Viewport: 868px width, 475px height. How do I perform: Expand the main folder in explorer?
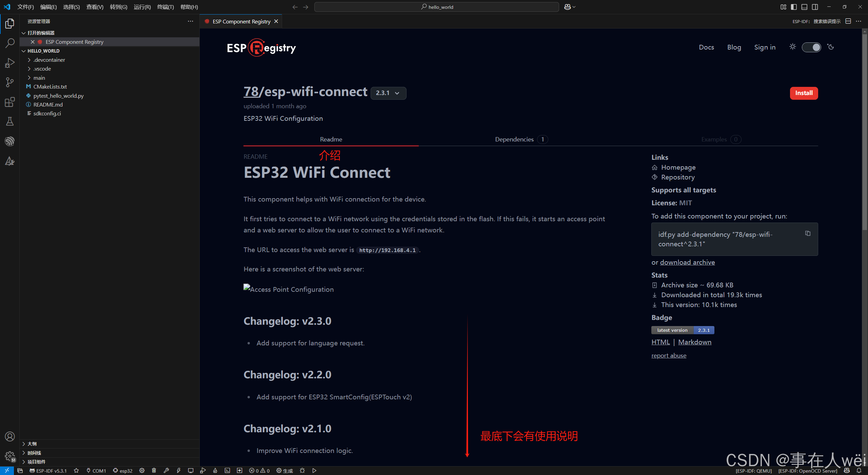coord(39,78)
